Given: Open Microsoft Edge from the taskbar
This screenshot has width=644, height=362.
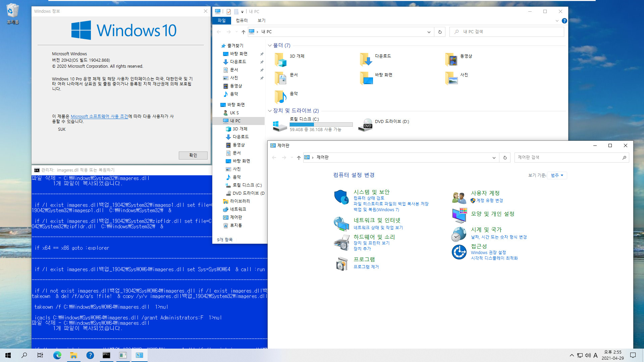Looking at the screenshot, I should click(57, 355).
